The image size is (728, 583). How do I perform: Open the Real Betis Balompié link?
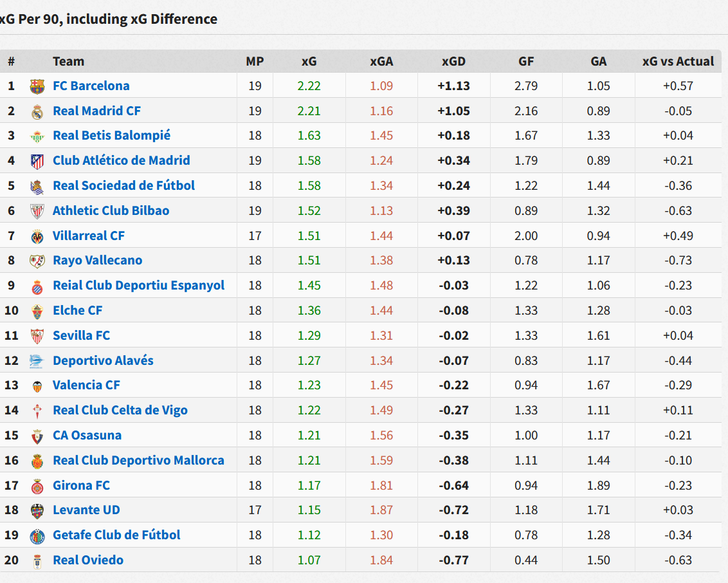111,136
